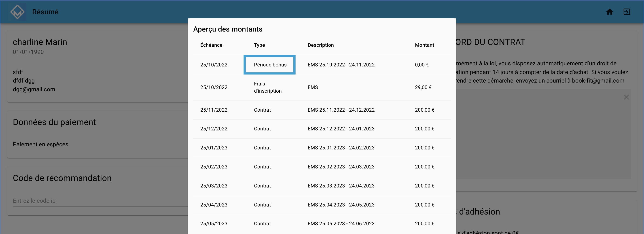Click due date 25/05/2023

[214, 223]
